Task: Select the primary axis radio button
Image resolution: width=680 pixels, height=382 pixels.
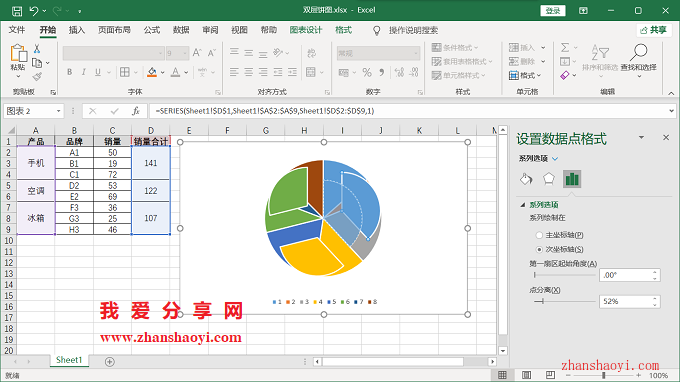Action: [539, 235]
